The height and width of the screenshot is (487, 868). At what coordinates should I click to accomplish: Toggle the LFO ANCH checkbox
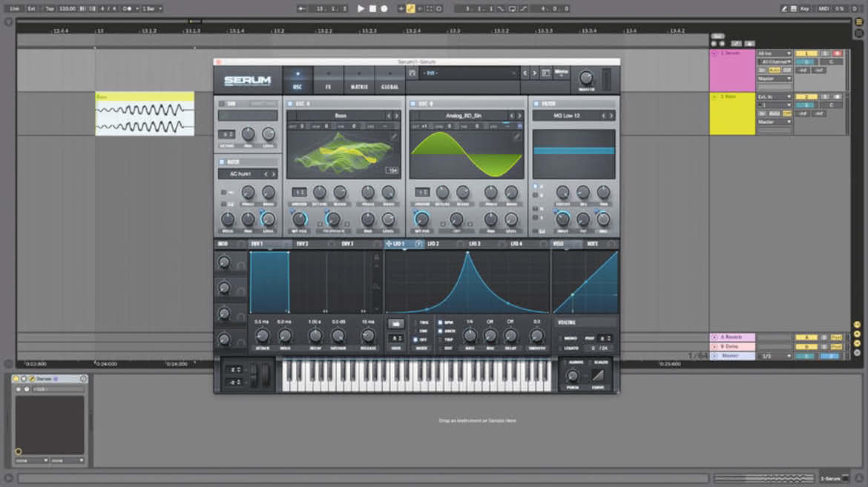[441, 331]
